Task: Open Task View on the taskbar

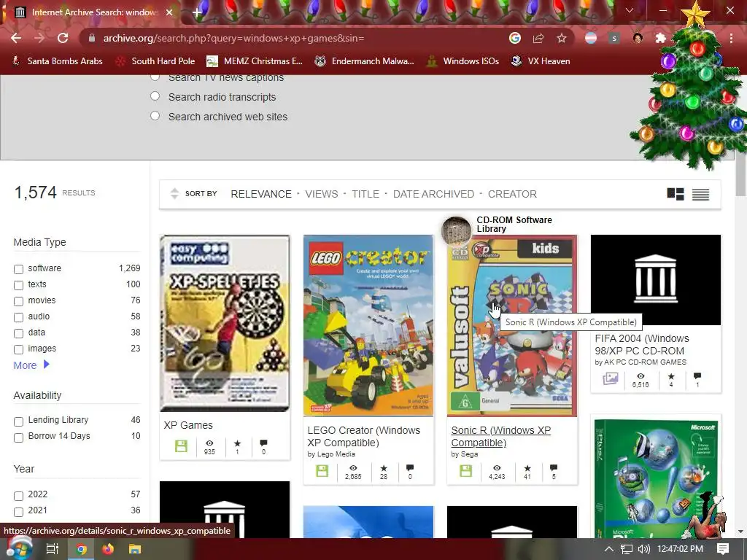Action: tap(53, 549)
